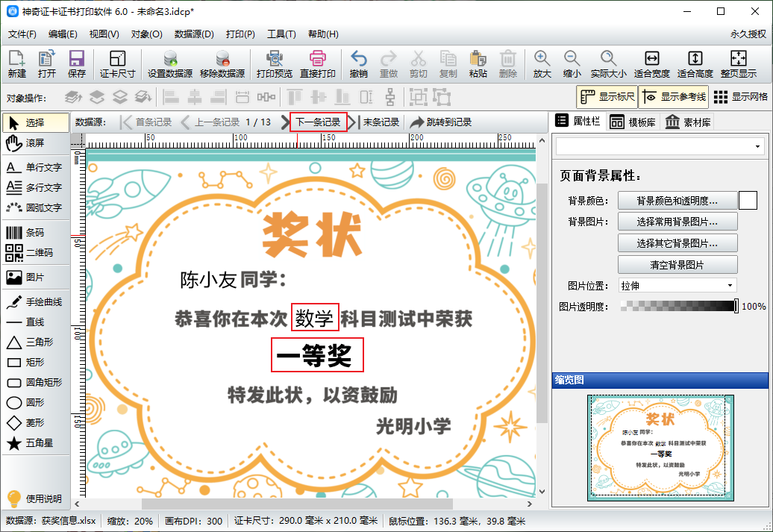The height and width of the screenshot is (532, 773).
Task: Open the object selector dropdown in properties panel
Action: click(x=660, y=146)
